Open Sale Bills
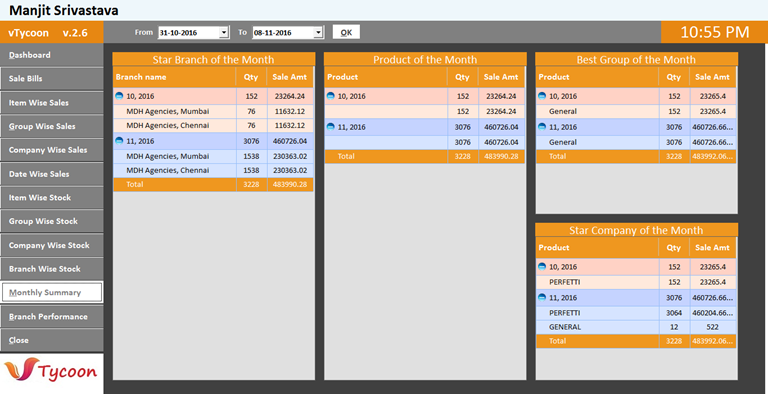768x394 pixels. point(51,79)
